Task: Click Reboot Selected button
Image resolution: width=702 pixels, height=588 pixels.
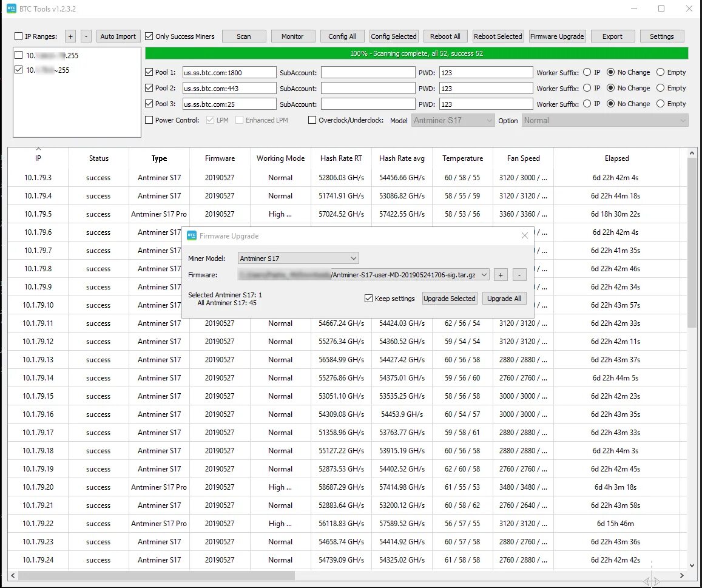Action: (x=498, y=36)
